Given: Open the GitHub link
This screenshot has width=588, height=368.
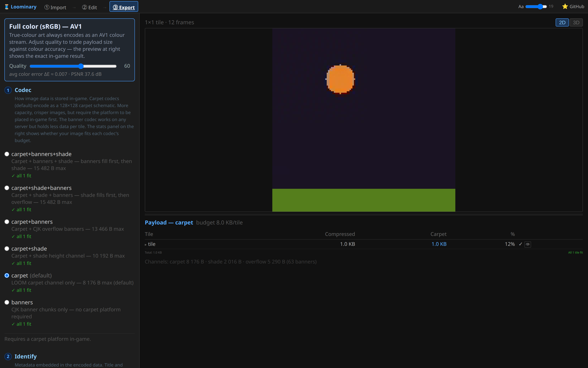Looking at the screenshot, I should 573,7.
